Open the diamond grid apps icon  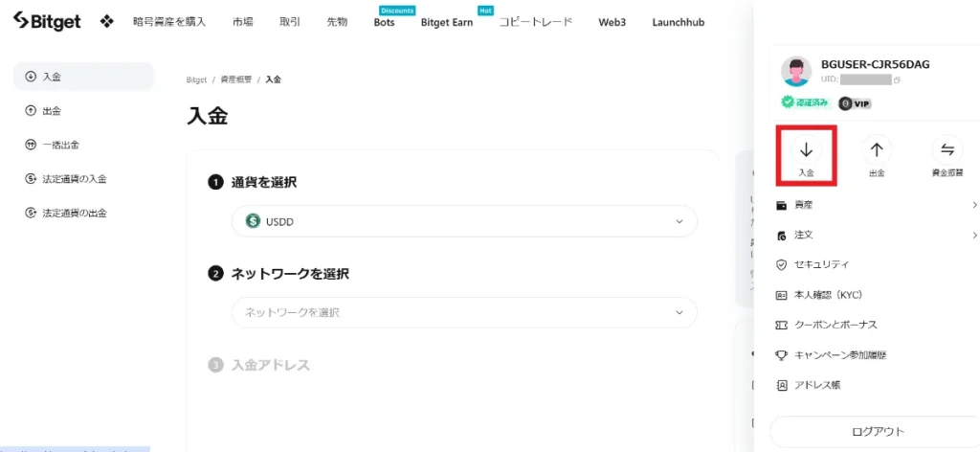click(x=107, y=22)
